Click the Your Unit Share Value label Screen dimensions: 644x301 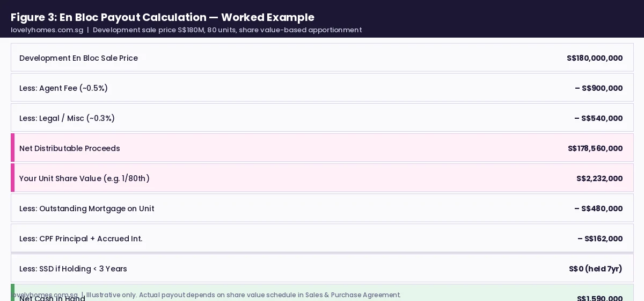(84, 178)
